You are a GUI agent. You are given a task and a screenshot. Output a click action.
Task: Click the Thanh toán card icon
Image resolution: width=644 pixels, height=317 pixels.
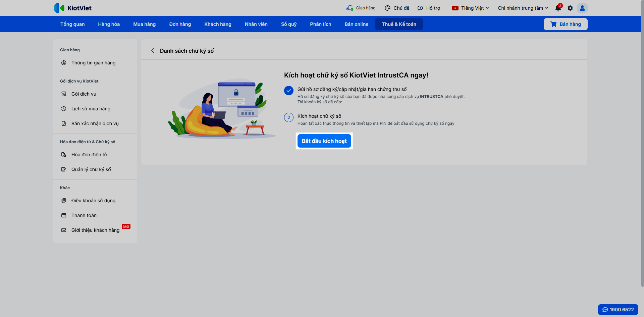(64, 215)
